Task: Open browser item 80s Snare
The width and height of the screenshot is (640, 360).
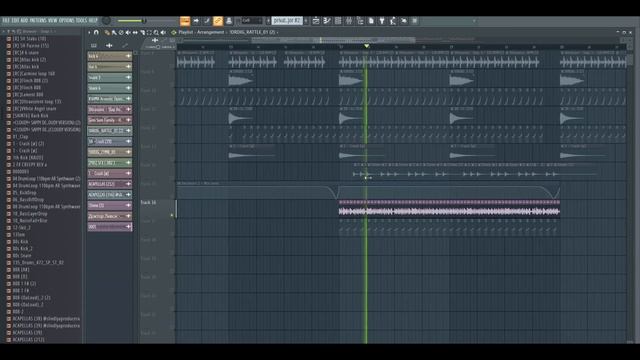Action: tap(22, 256)
